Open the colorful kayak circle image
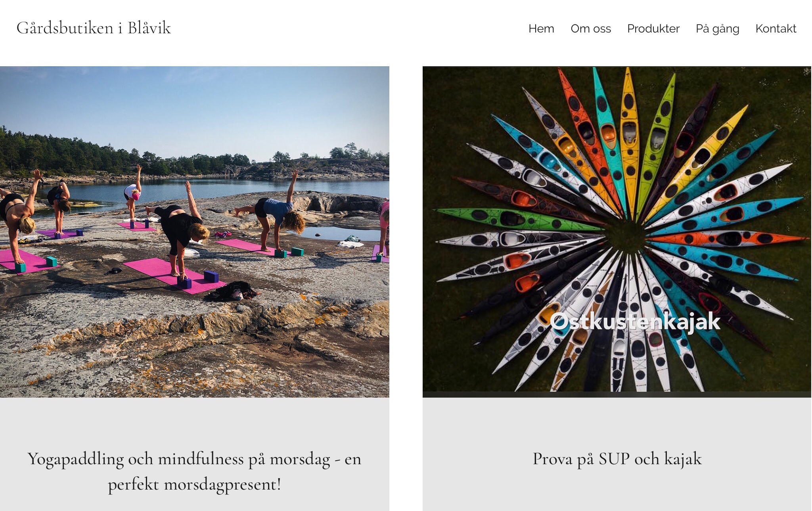The height and width of the screenshot is (511, 812). (x=617, y=232)
